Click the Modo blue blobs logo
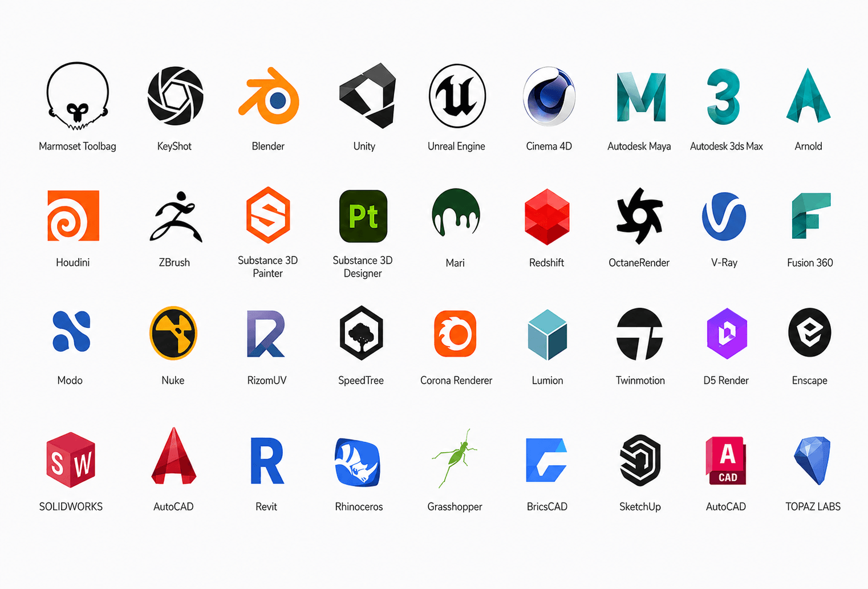868x589 pixels. pos(71,331)
